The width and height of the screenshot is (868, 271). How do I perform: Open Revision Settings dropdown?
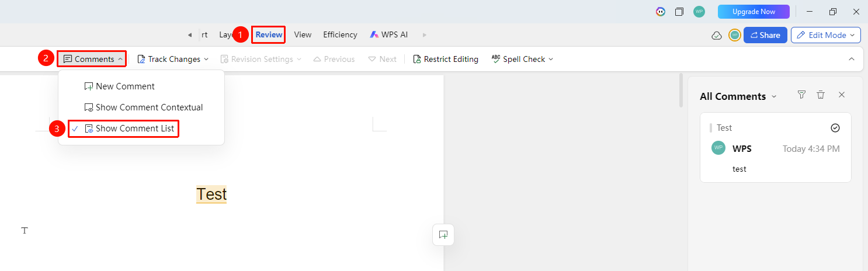(261, 59)
